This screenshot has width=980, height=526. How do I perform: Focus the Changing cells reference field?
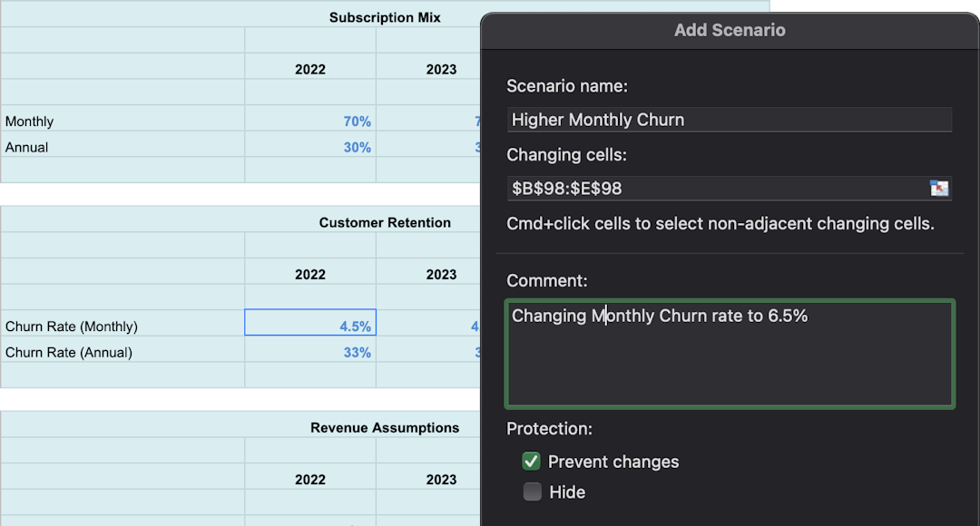pos(717,188)
